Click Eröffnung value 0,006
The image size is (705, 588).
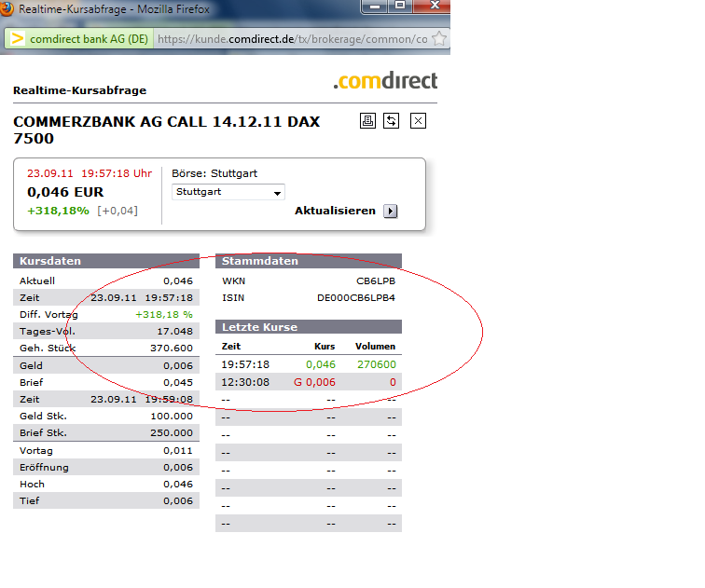tap(178, 468)
